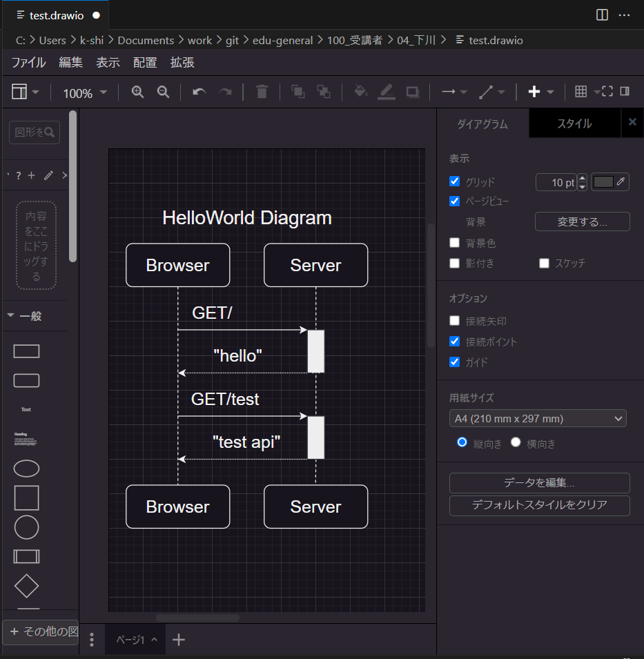This screenshot has height=659, width=644.
Task: Click the データを編集 button
Action: pyautogui.click(x=539, y=483)
